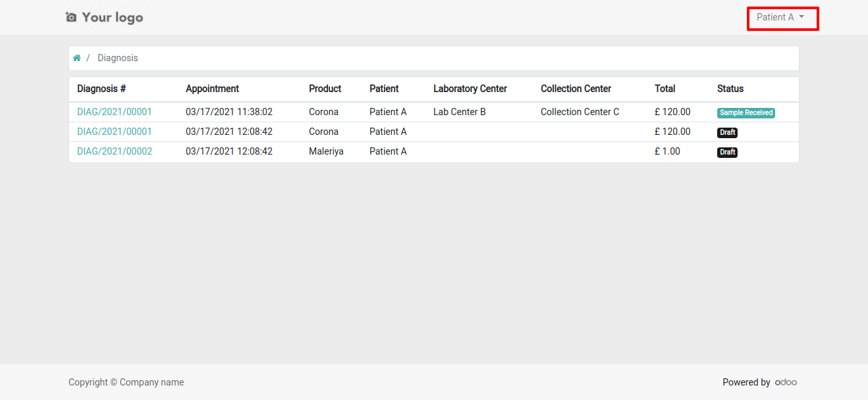Click the Appointment column header

point(212,89)
